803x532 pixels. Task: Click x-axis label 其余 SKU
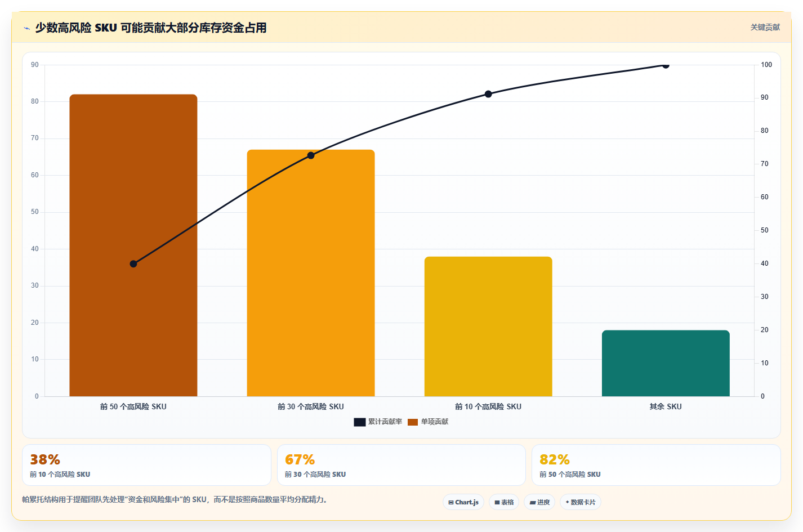click(666, 406)
